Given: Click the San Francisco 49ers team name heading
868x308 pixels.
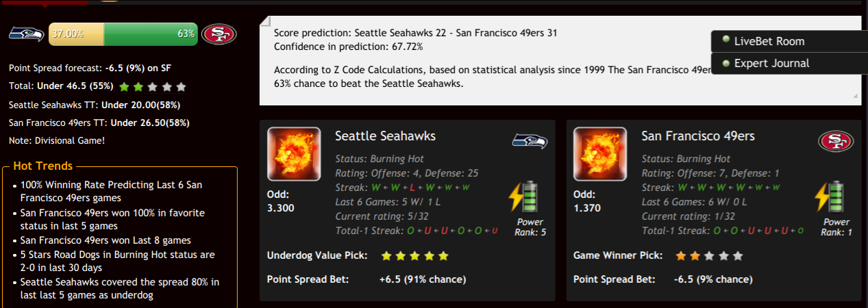Looking at the screenshot, I should tap(698, 136).
